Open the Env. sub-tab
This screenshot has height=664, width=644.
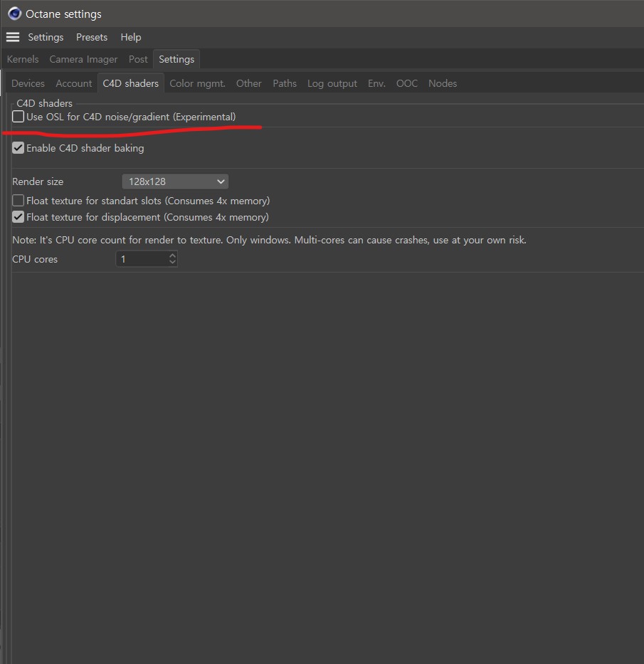[x=377, y=83]
